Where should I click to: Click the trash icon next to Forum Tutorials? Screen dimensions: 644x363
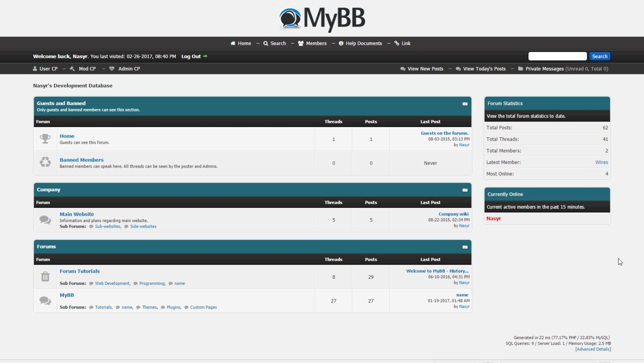point(45,277)
